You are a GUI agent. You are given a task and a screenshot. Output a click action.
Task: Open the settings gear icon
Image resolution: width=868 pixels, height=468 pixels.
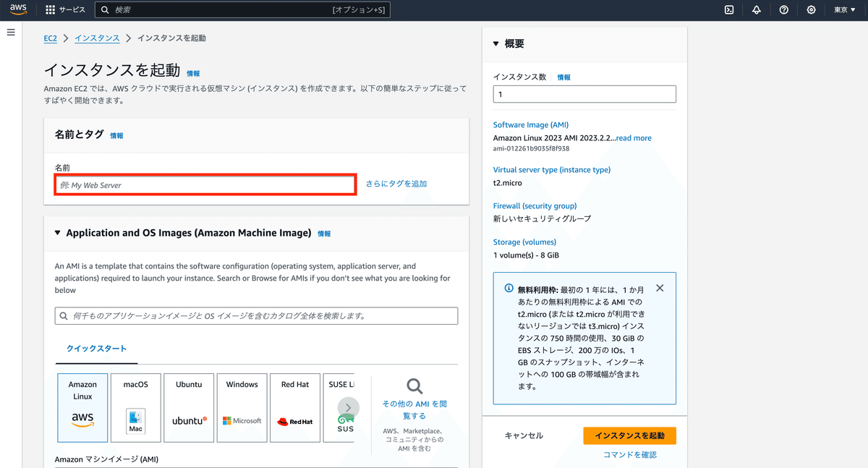pos(812,10)
